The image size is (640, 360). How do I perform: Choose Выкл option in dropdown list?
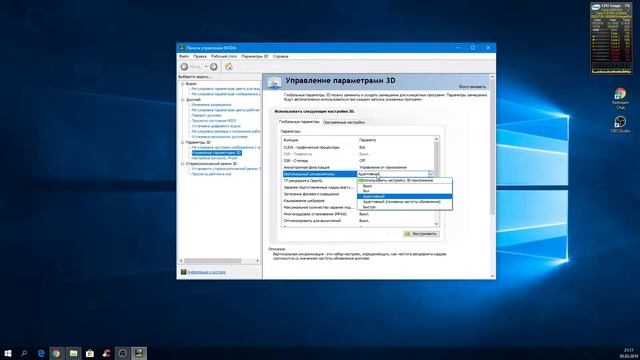click(404, 186)
